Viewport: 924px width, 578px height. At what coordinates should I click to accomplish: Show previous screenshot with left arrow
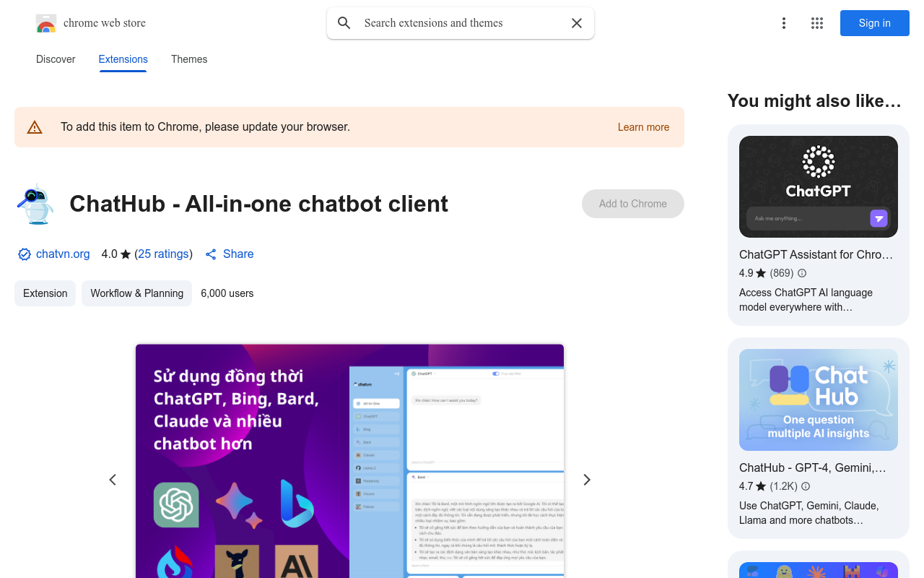[113, 480]
